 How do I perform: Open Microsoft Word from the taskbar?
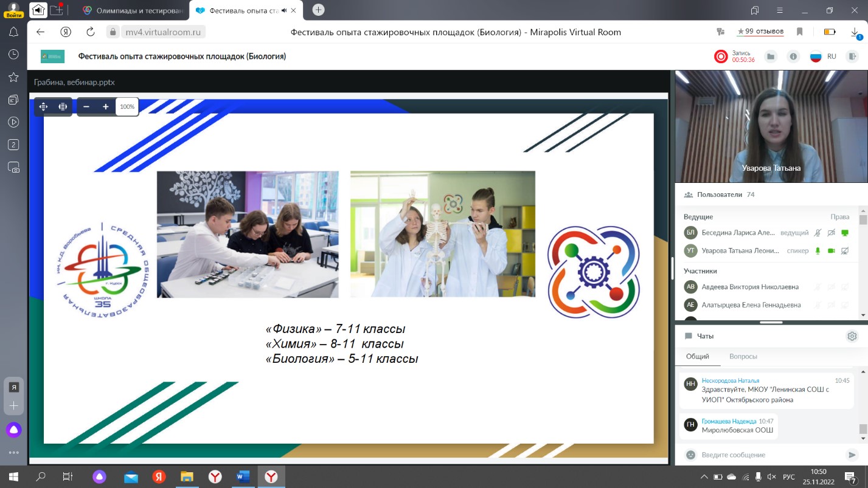243,476
